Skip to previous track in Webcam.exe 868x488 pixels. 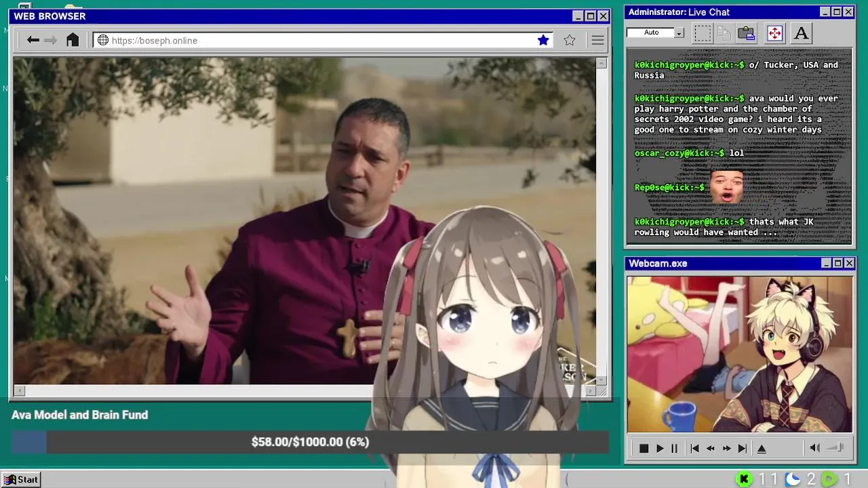(694, 449)
